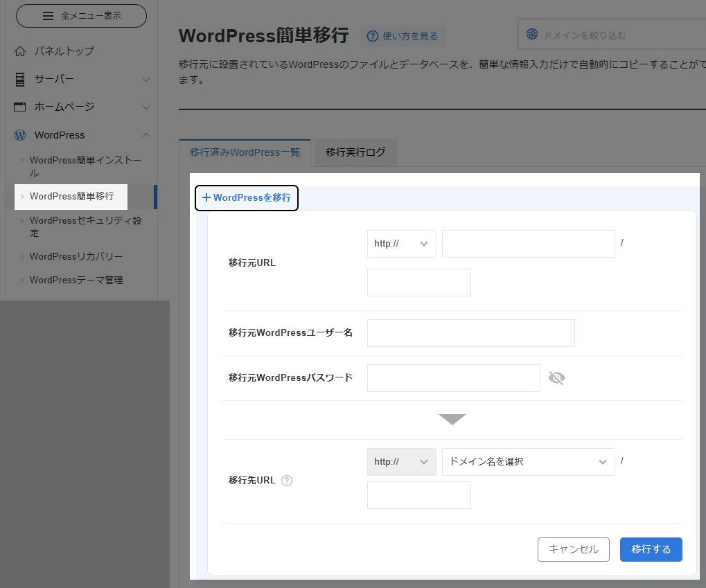The image size is (706, 588).
Task: Open the 使い方を見る help link
Action: click(x=403, y=36)
